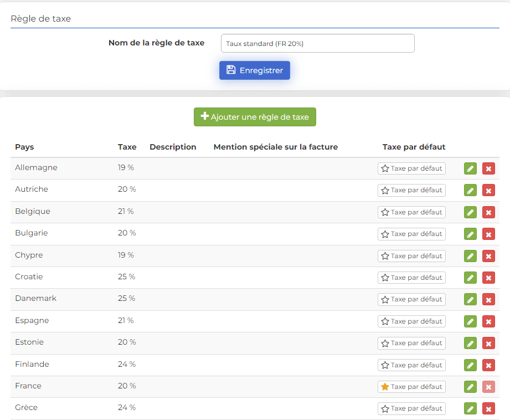Click the Enregistrer save button
The image size is (510, 420).
pos(254,70)
